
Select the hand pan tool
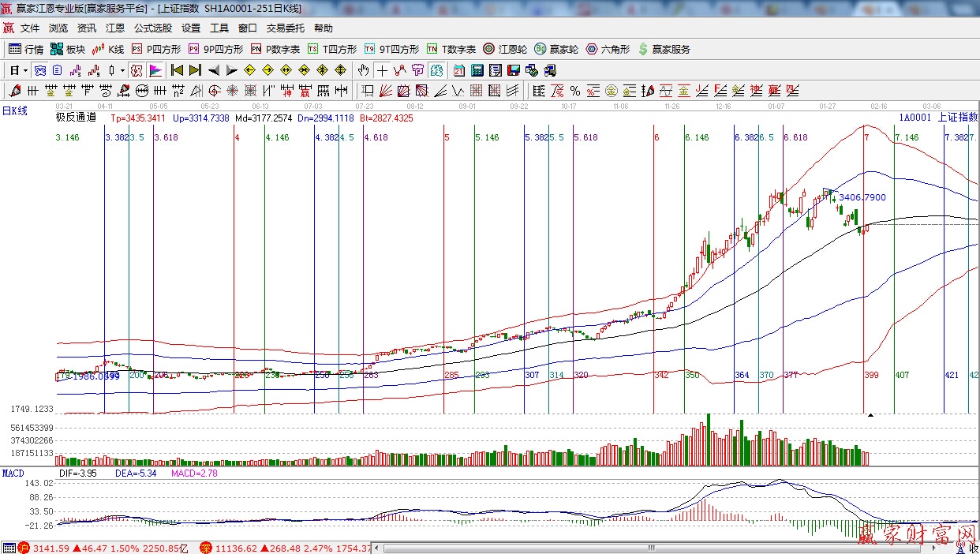pyautogui.click(x=363, y=70)
